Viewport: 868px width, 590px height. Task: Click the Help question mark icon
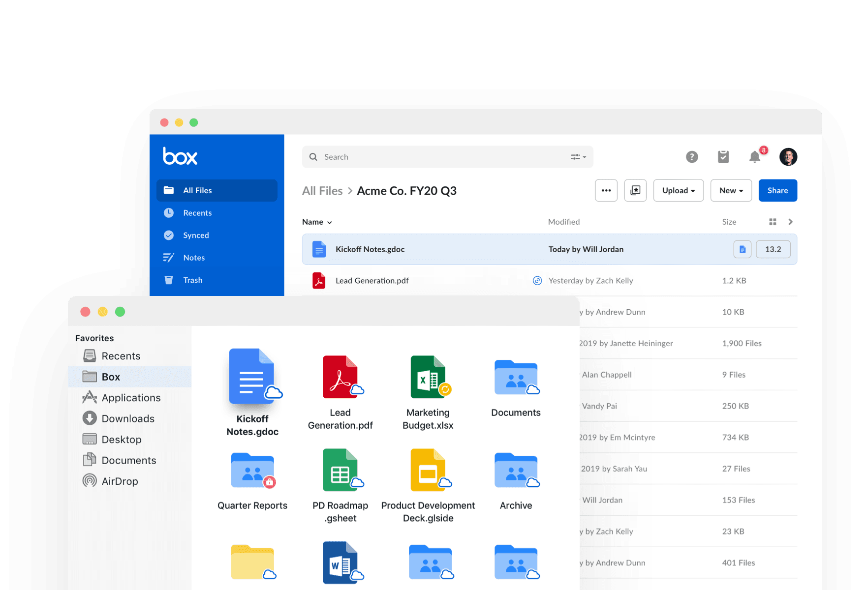click(692, 156)
